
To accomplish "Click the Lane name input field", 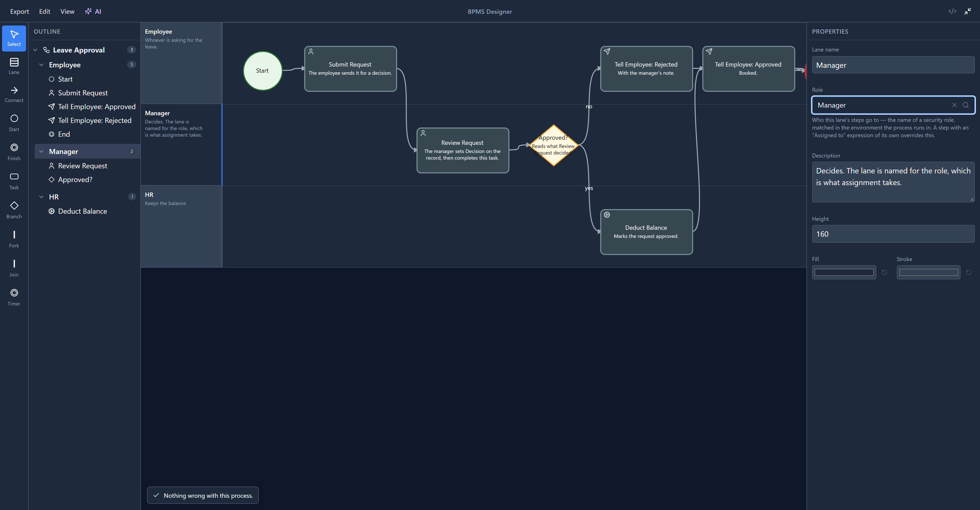I will pyautogui.click(x=893, y=65).
